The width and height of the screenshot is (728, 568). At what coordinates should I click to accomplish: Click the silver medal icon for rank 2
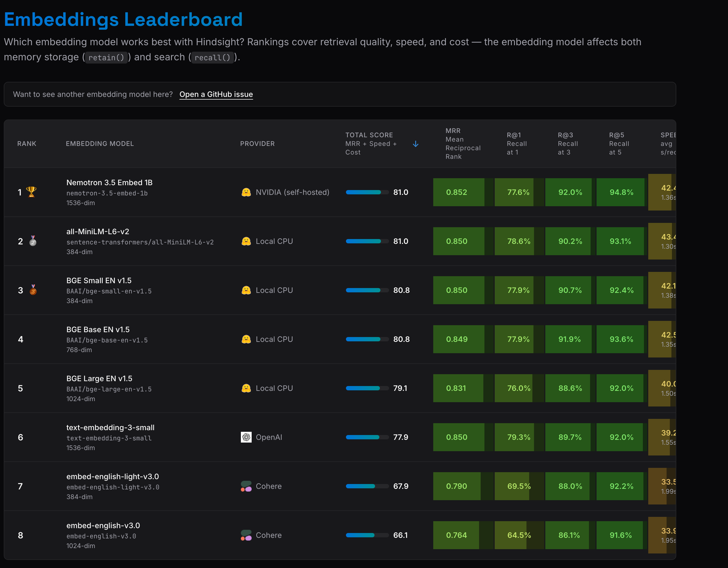click(x=33, y=241)
